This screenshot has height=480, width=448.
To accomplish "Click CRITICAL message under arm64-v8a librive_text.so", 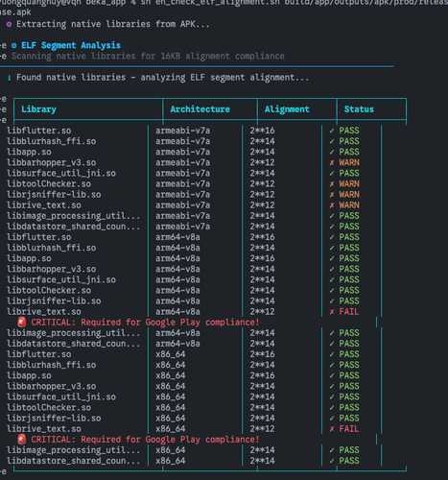I will (145, 323).
